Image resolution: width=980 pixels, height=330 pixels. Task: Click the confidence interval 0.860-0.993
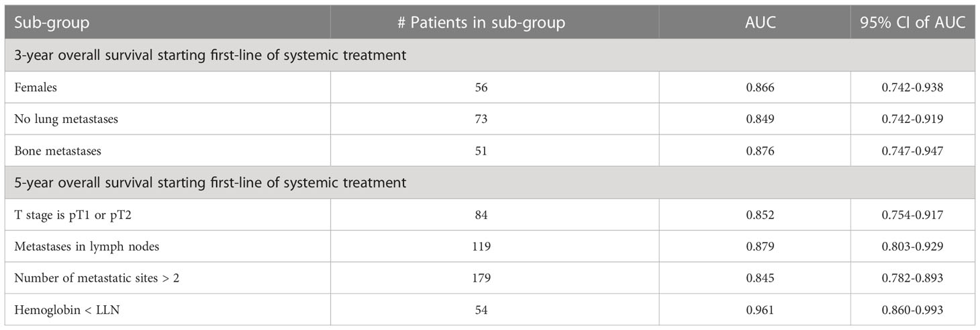coord(912,310)
